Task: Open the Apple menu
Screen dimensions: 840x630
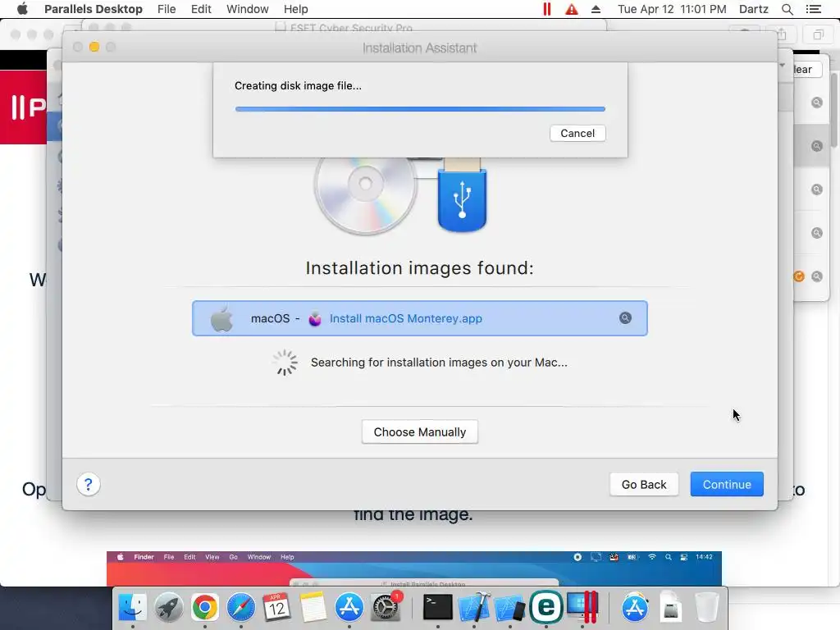Action: coord(22,9)
